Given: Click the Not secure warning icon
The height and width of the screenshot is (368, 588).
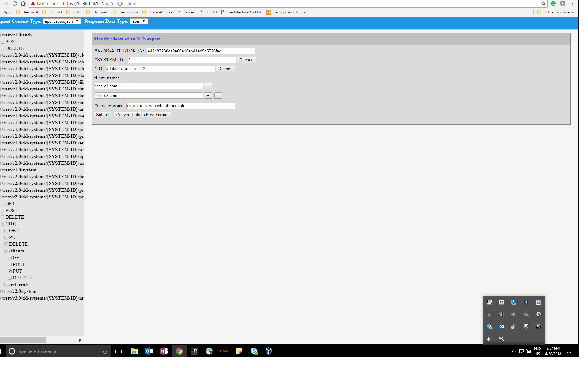Looking at the screenshot, I should (x=33, y=3).
